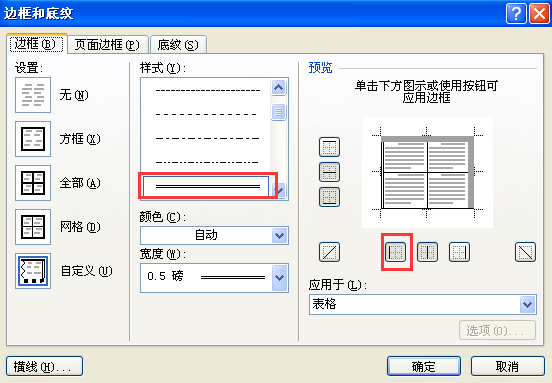
Task: Select the 自定义 (Custom) border setting icon
Action: (33, 271)
